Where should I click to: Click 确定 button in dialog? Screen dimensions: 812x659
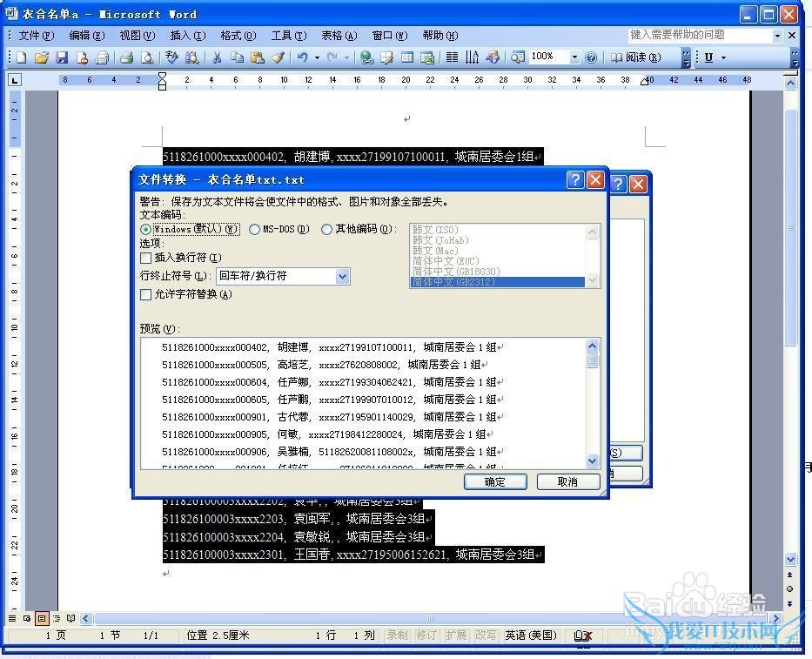(495, 481)
